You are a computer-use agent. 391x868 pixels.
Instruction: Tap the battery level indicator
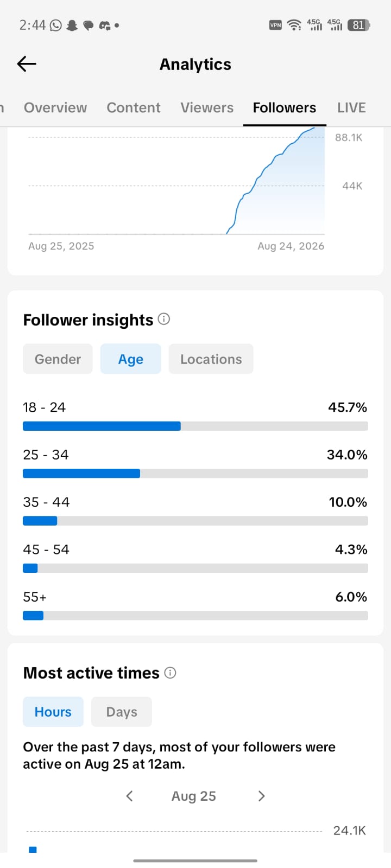[358, 25]
